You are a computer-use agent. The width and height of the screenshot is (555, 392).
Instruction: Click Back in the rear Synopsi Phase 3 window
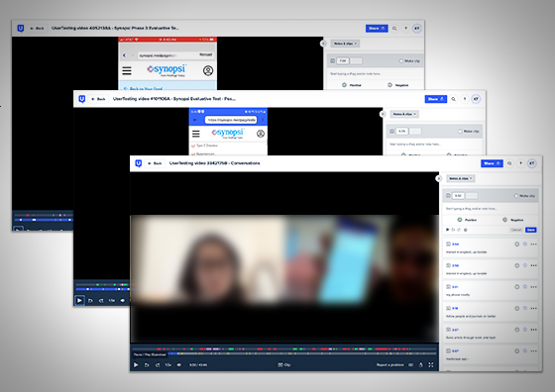pos(38,29)
